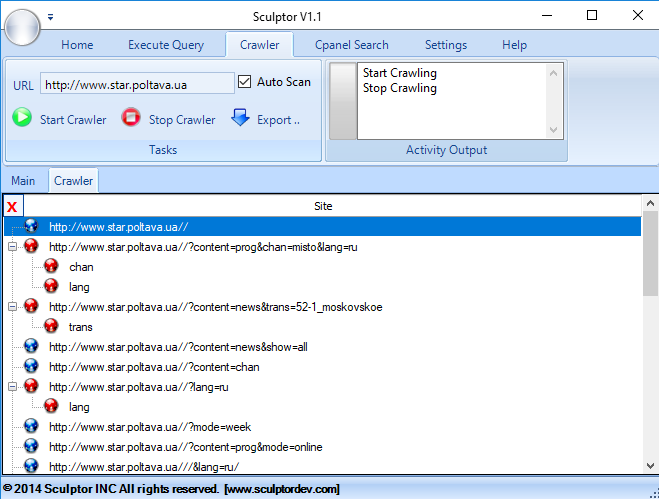The image size is (659, 499).
Task: Click the site list vertical scrollbar down arrow
Action: 650,466
